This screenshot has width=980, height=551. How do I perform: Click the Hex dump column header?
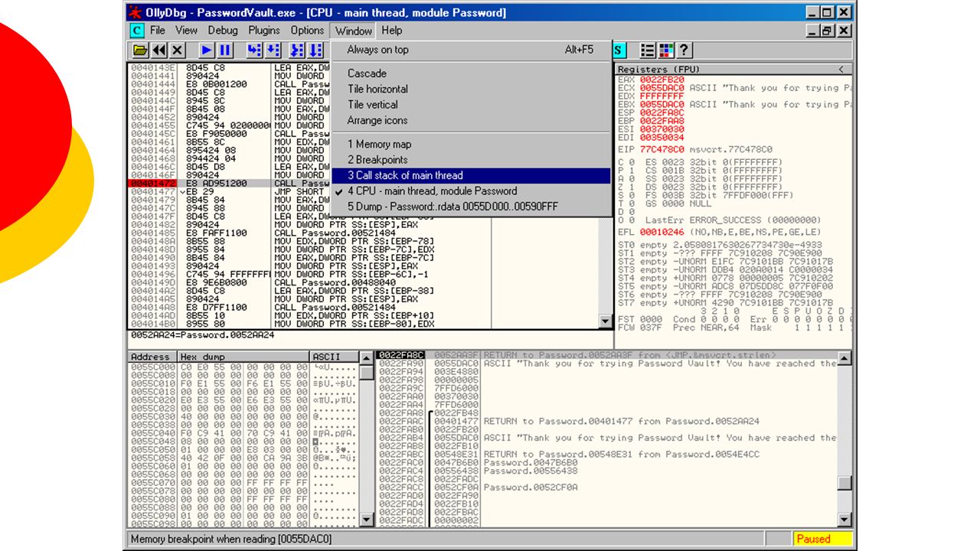pos(243,357)
